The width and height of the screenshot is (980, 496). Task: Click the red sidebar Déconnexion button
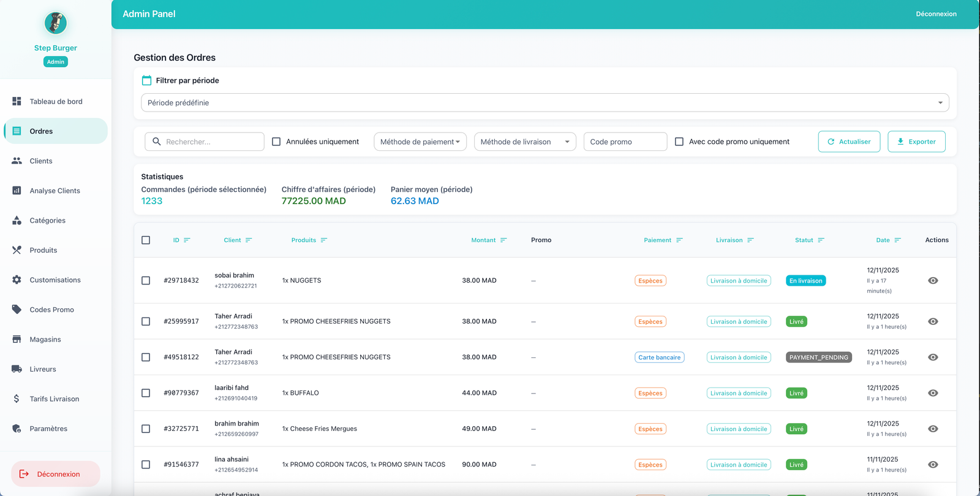click(x=56, y=474)
